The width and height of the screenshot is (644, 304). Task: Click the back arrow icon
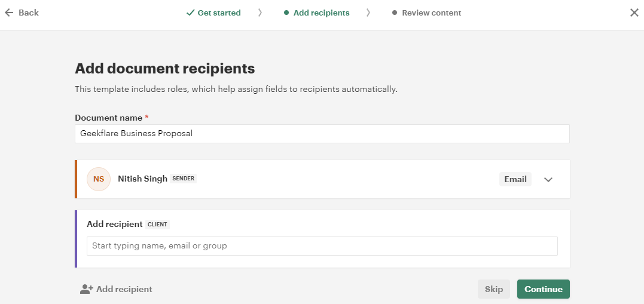[x=9, y=13]
